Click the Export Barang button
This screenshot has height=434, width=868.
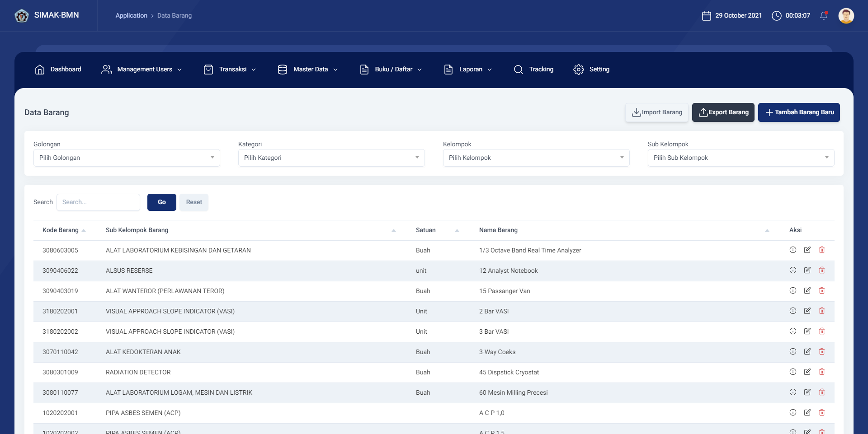pyautogui.click(x=723, y=112)
